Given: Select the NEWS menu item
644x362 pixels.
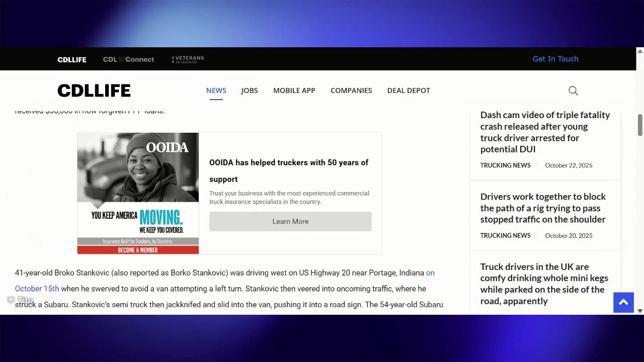Looking at the screenshot, I should [x=216, y=90].
